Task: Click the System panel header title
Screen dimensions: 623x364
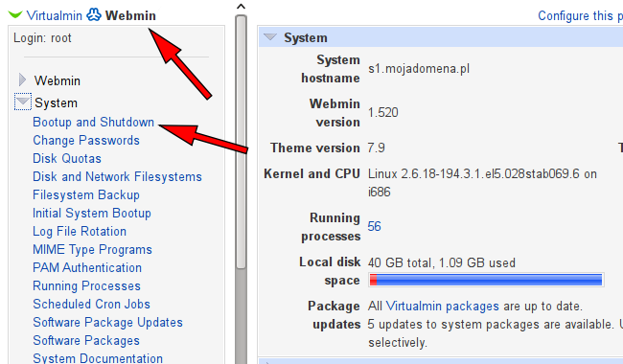Action: click(x=306, y=37)
